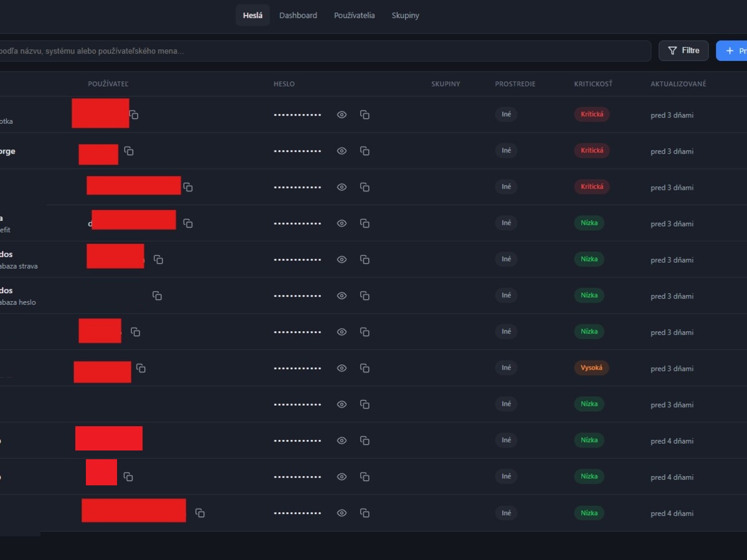This screenshot has height=560, width=747.
Task: Copy the username in the Vysoká row
Action: pyautogui.click(x=141, y=368)
